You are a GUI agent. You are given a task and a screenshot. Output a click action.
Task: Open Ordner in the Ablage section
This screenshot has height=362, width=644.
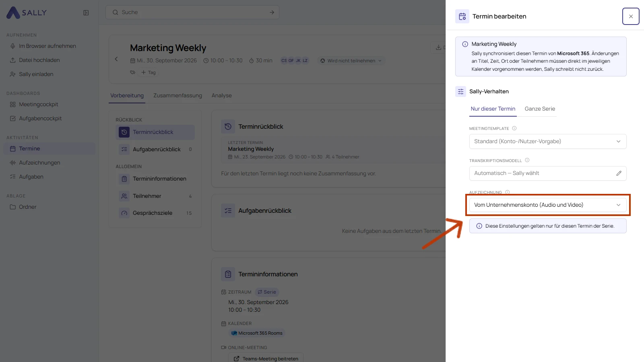coord(50,207)
